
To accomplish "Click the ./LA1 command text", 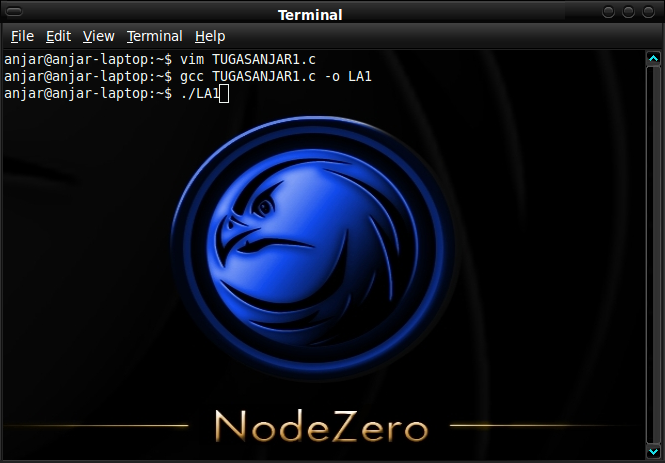I will [199, 93].
